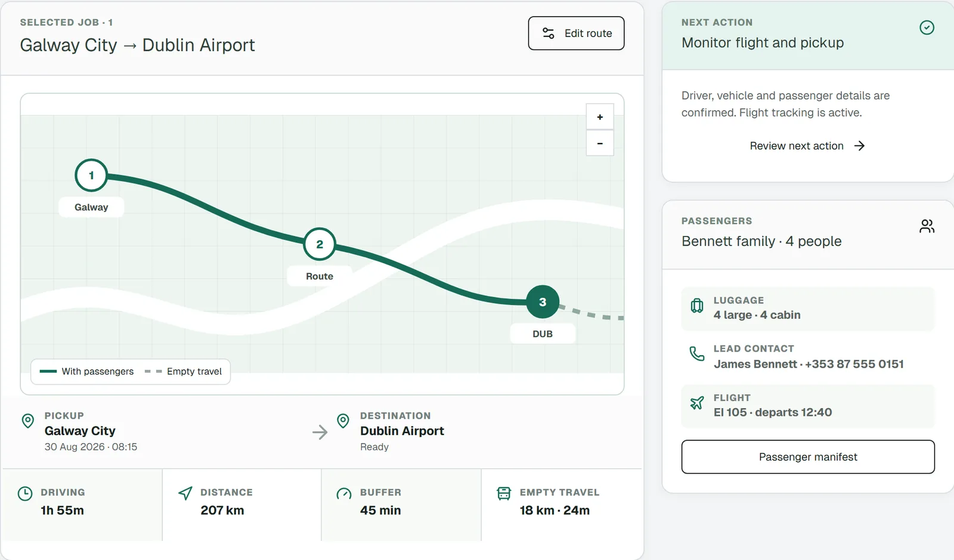Select route stop 2 marker
Screen dimensions: 954x560
tap(320, 244)
